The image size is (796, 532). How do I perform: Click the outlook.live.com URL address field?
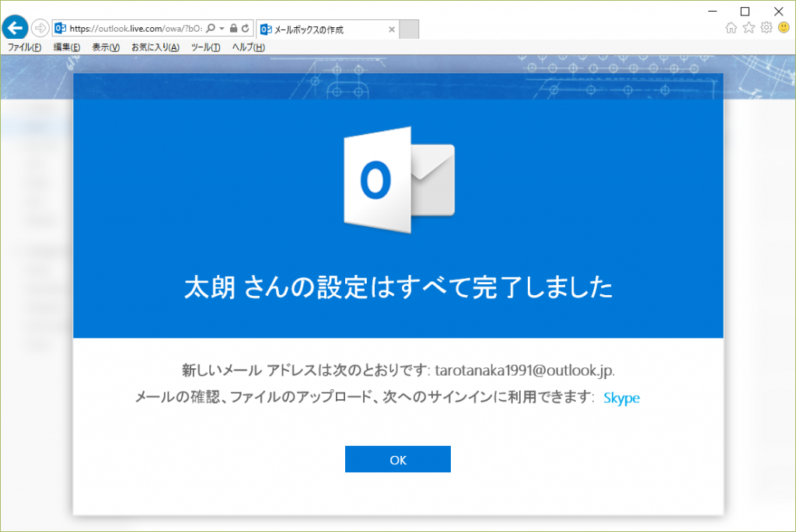[x=135, y=29]
